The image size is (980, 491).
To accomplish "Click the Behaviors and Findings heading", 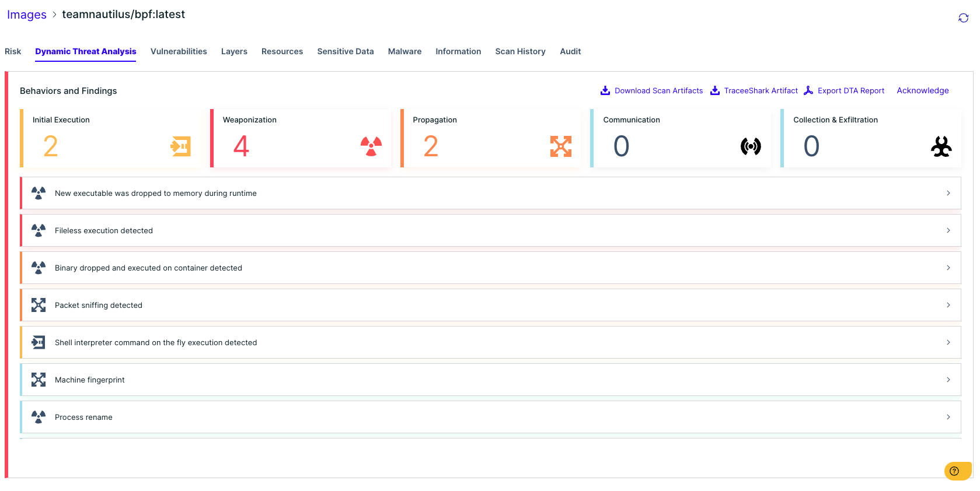I will pos(68,91).
